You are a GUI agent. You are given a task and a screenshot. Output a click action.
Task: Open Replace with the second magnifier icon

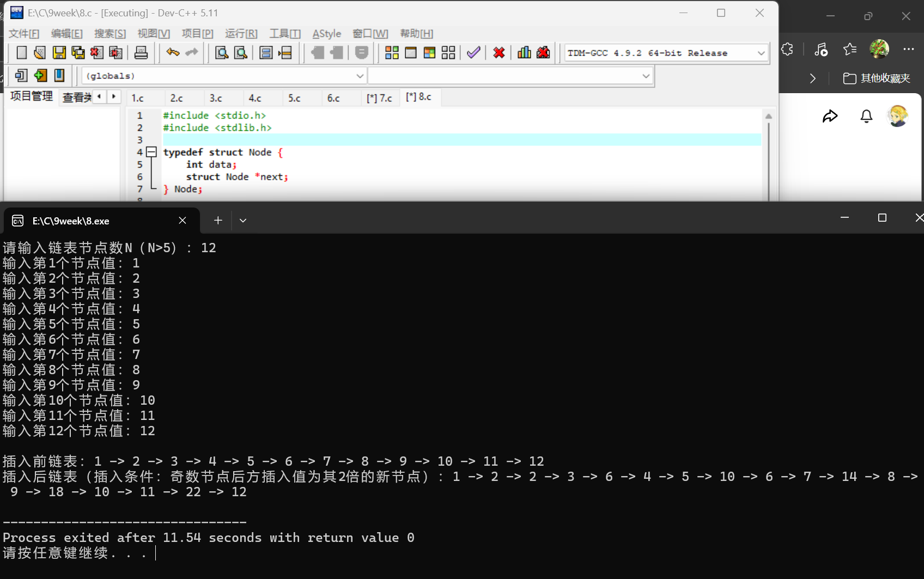(240, 52)
